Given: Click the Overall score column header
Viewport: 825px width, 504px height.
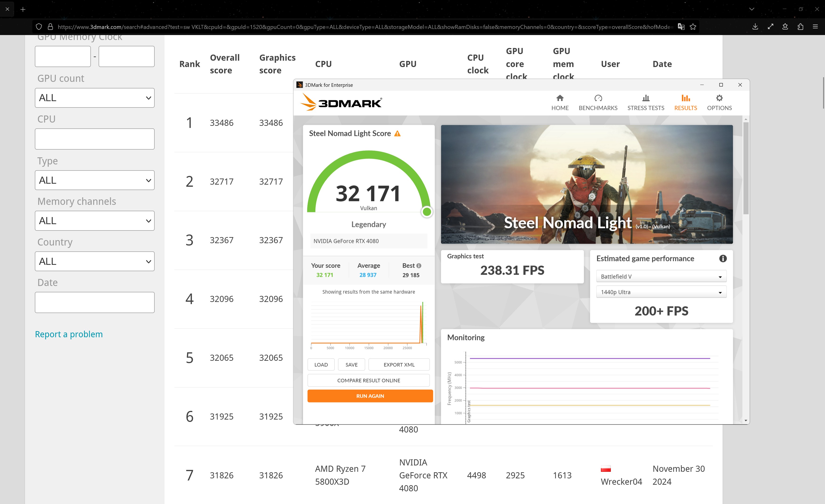Looking at the screenshot, I should click(x=225, y=64).
